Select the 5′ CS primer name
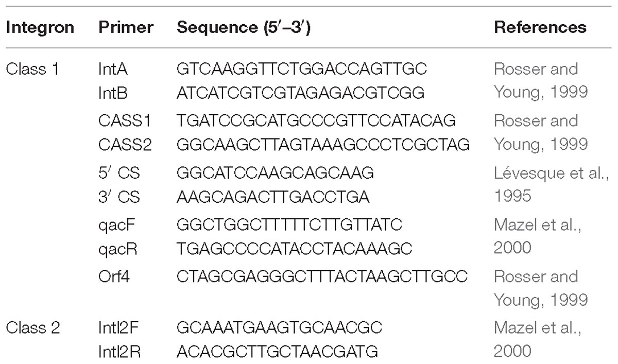 coord(119,173)
